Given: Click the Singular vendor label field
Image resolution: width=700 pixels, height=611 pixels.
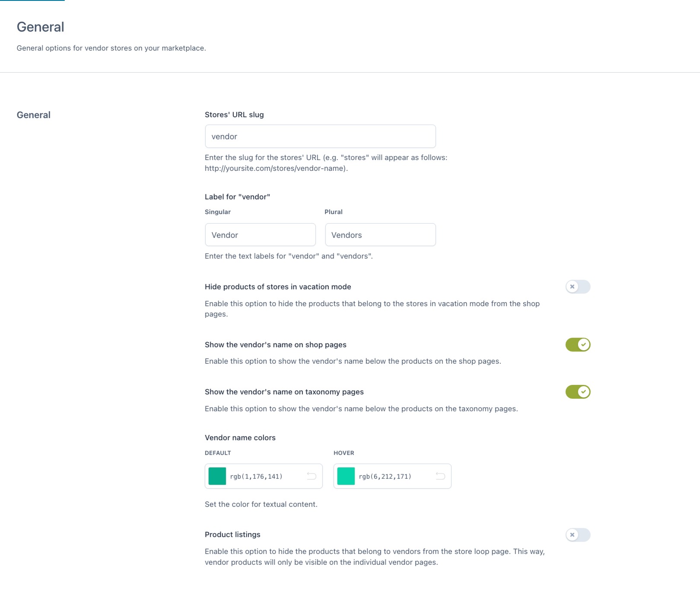Looking at the screenshot, I should 260,235.
